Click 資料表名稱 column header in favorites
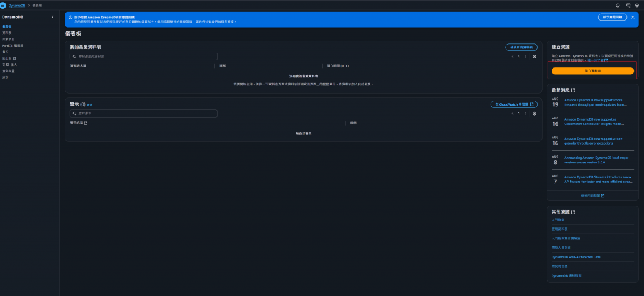Screen dimensions: 644x296 [x=78, y=66]
